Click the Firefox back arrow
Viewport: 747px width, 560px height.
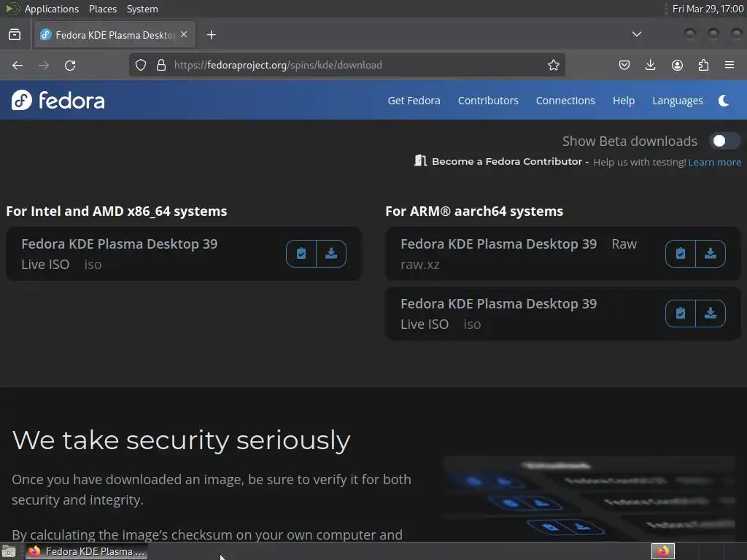(18, 65)
